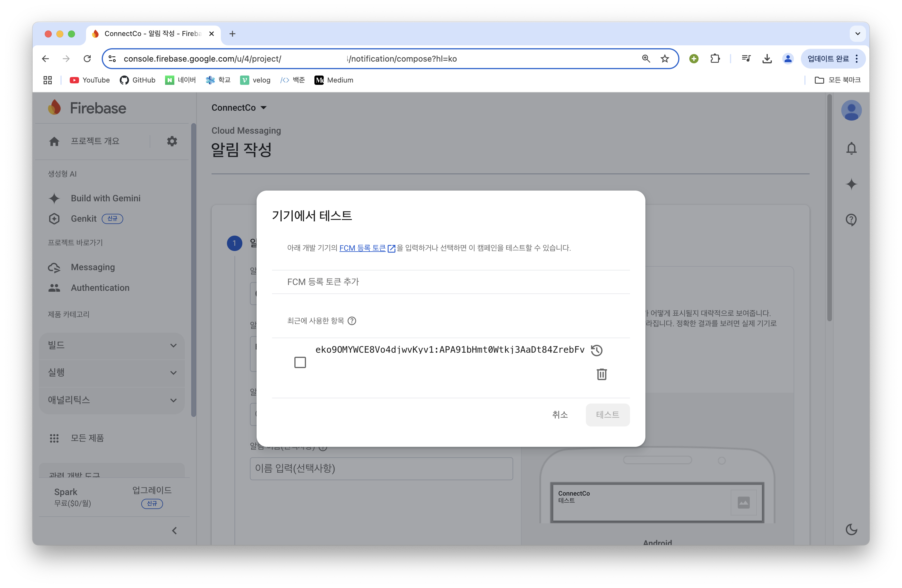Viewport: 902px width, 588px height.
Task: Delete the recent FCM token with trash icon
Action: [x=602, y=374]
